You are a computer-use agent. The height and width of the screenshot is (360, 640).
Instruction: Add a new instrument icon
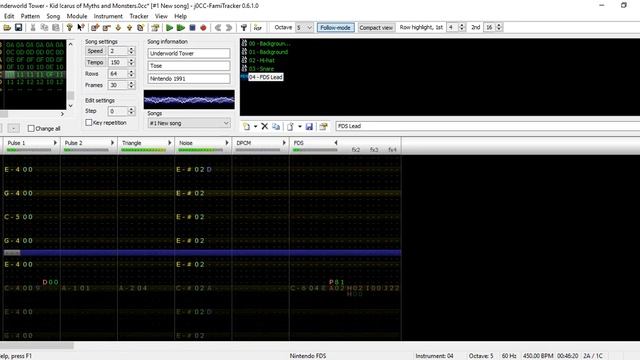(x=246, y=127)
